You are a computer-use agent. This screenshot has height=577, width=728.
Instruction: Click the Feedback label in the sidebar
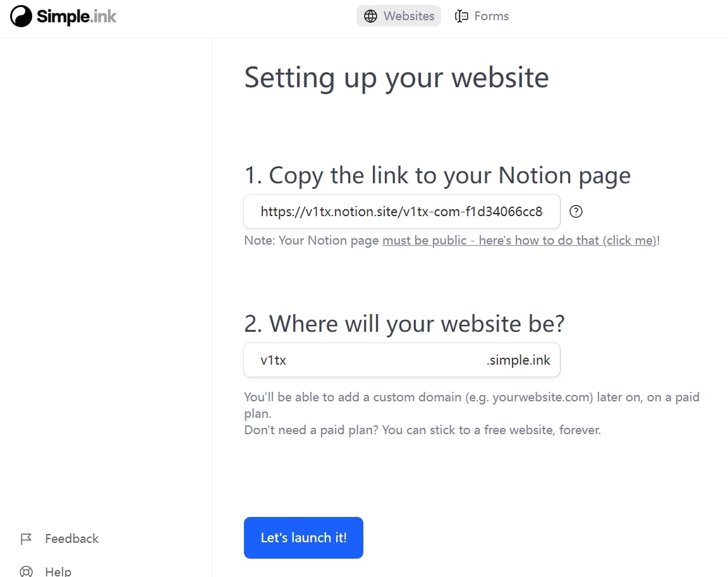(x=71, y=538)
